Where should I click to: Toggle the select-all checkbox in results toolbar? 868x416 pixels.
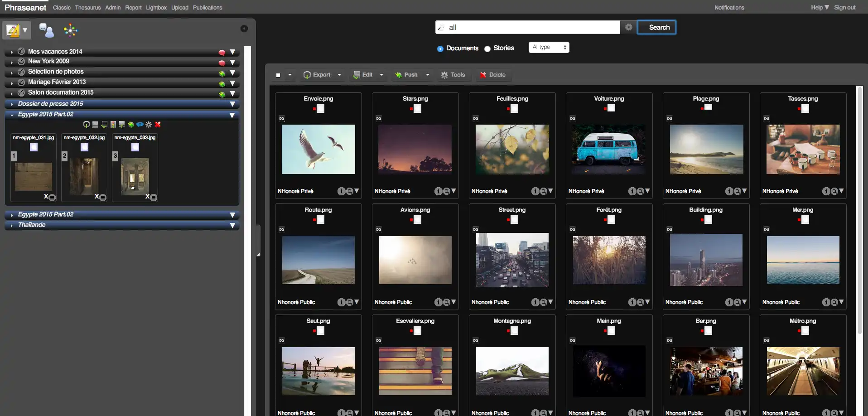click(x=278, y=75)
